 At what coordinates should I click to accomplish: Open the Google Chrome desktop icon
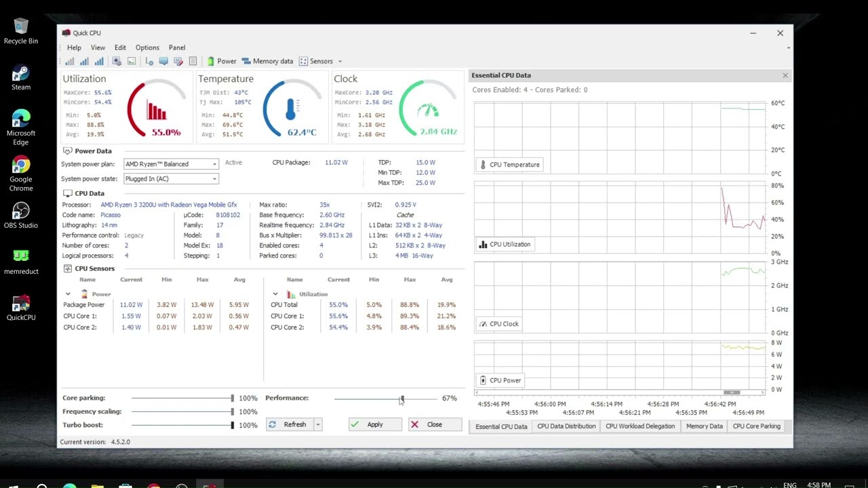pos(21,174)
